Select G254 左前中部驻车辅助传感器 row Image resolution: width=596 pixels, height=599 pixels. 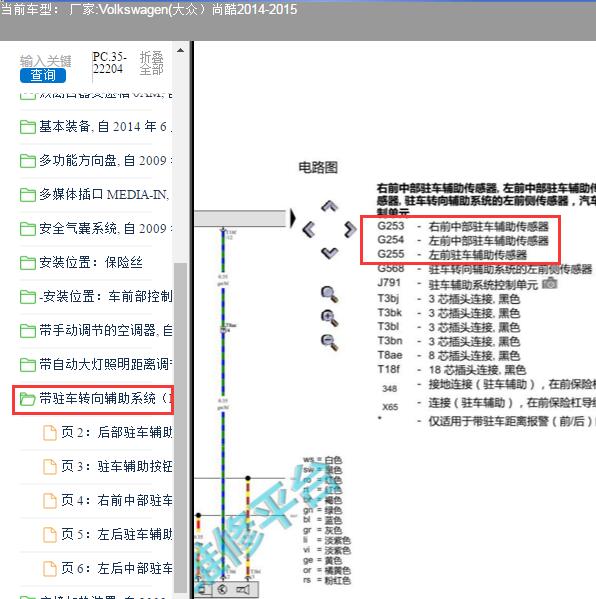tap(463, 241)
